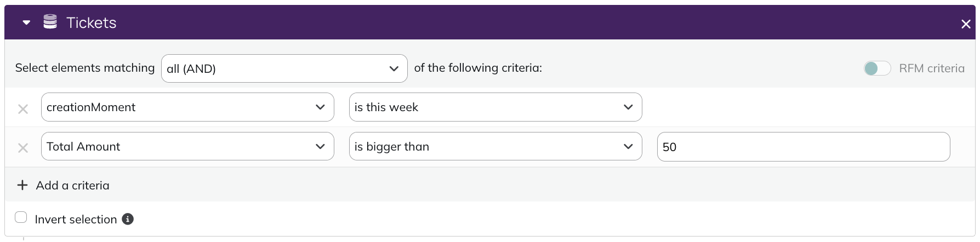Click the Tickets database icon
Image resolution: width=980 pixels, height=242 pixels.
point(50,22)
